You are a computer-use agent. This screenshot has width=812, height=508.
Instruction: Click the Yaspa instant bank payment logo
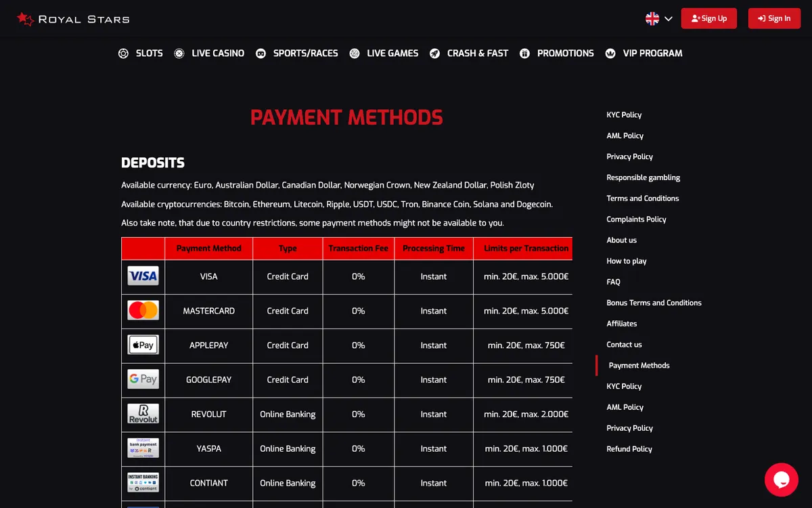[143, 448]
